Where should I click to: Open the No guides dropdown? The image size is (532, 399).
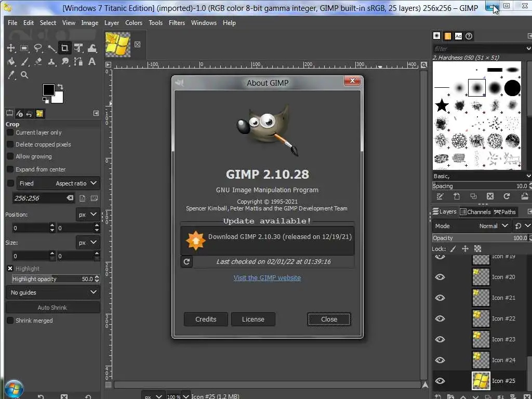tap(53, 292)
